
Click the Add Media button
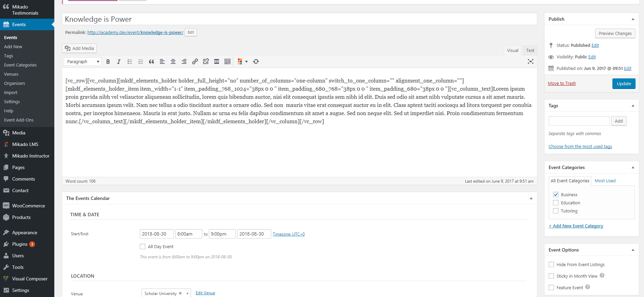(x=79, y=48)
